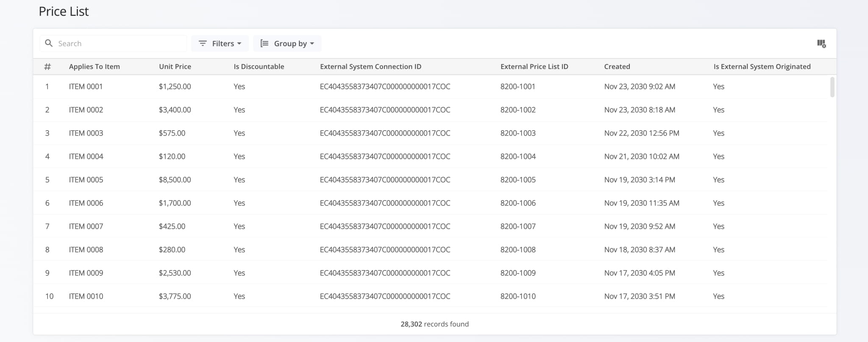Viewport: 868px width, 342px height.
Task: Click unit price $280.00
Action: [172, 250]
